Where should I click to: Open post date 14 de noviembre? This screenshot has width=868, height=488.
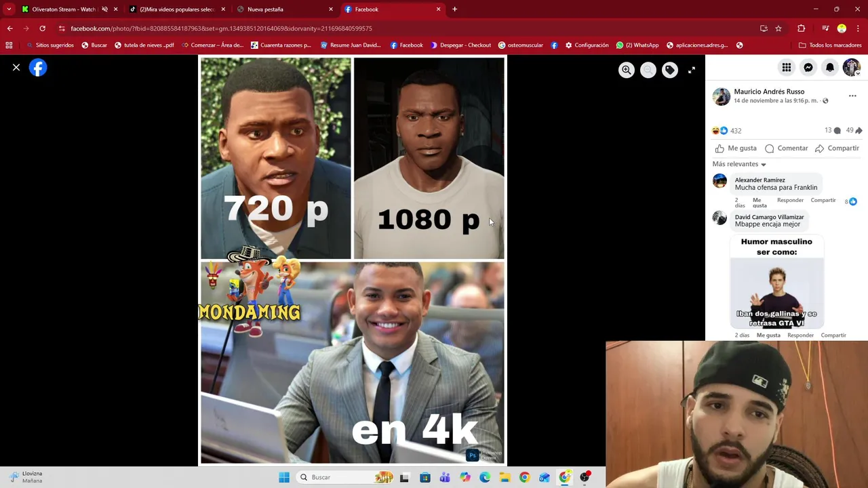click(776, 101)
